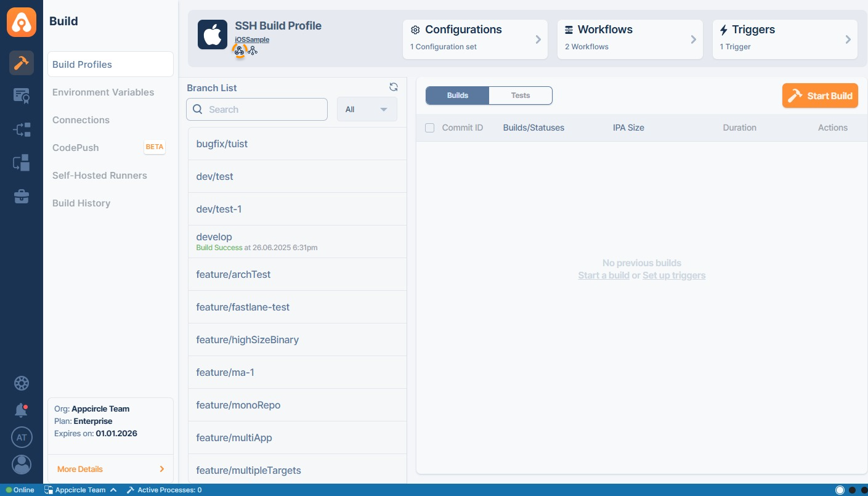Open the briefcase icon in sidebar
The height and width of the screenshot is (496, 868).
(22, 197)
